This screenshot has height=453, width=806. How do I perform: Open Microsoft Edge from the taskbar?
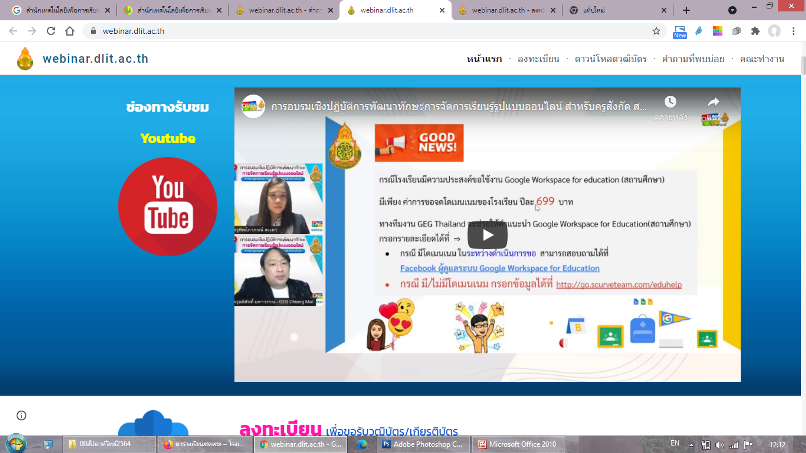click(x=362, y=444)
